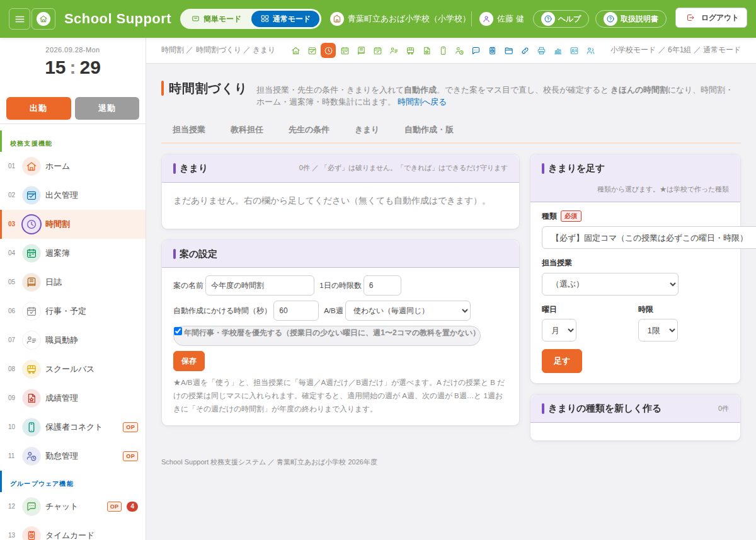Screen dimensions: 756x540
Task: Toggle the 年間行事・学校暦を優先する checkbox
Action: [178, 331]
